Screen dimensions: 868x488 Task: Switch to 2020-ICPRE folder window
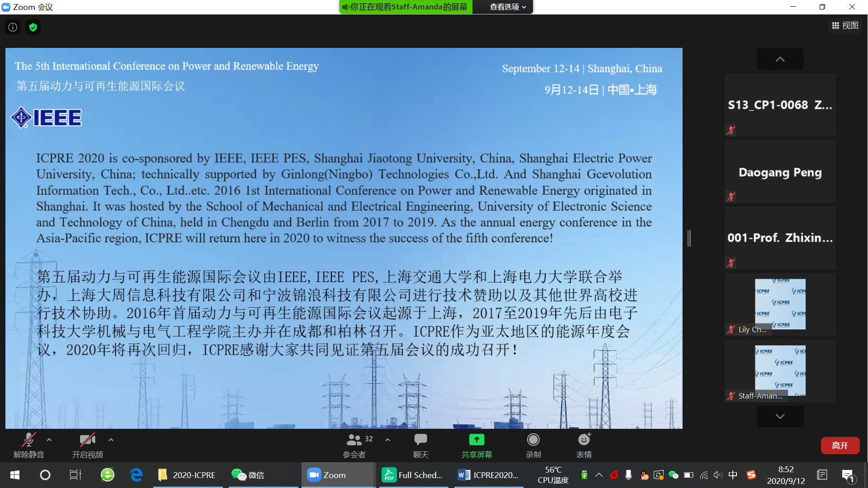[x=188, y=475]
